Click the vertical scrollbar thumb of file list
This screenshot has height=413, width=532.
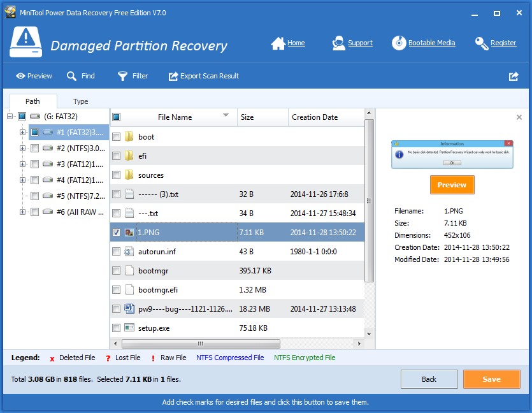[369, 201]
